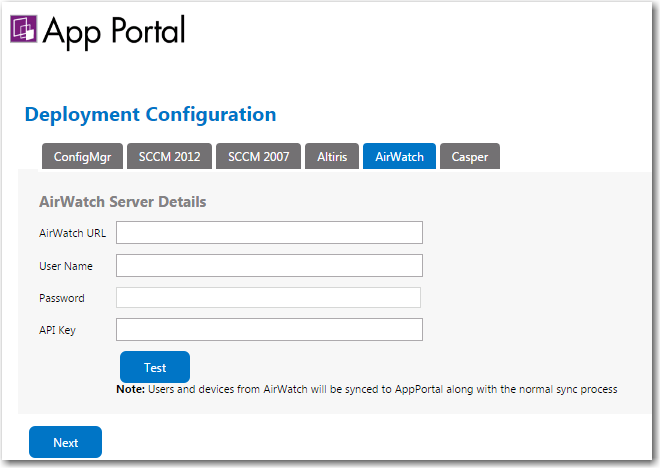This screenshot has width=660, height=468.
Task: Click the AirWatch Server Details heading
Action: 122,202
